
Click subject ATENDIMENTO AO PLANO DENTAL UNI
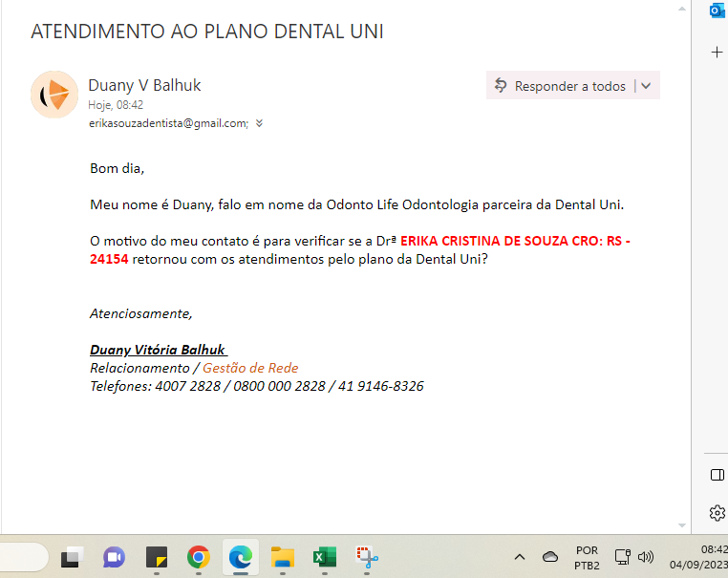click(207, 32)
